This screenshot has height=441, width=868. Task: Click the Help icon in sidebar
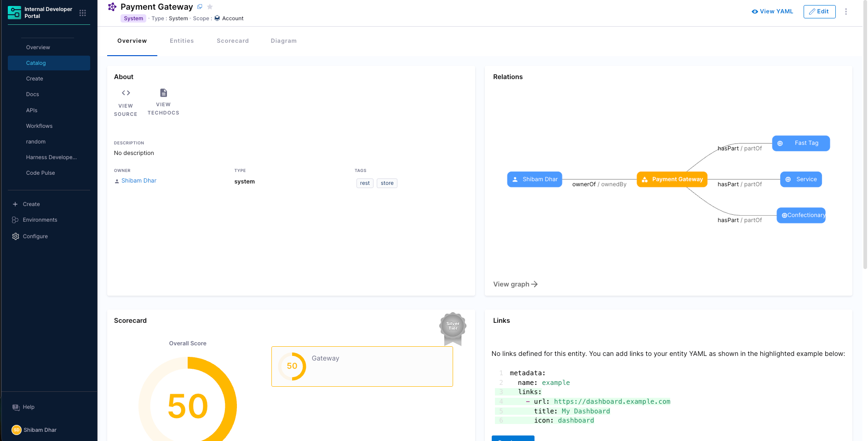(16, 407)
